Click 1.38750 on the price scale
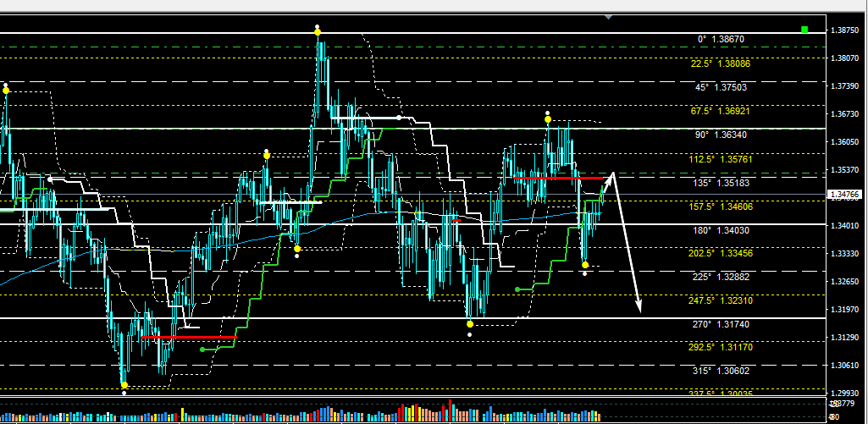Image resolution: width=868 pixels, height=424 pixels. point(845,30)
